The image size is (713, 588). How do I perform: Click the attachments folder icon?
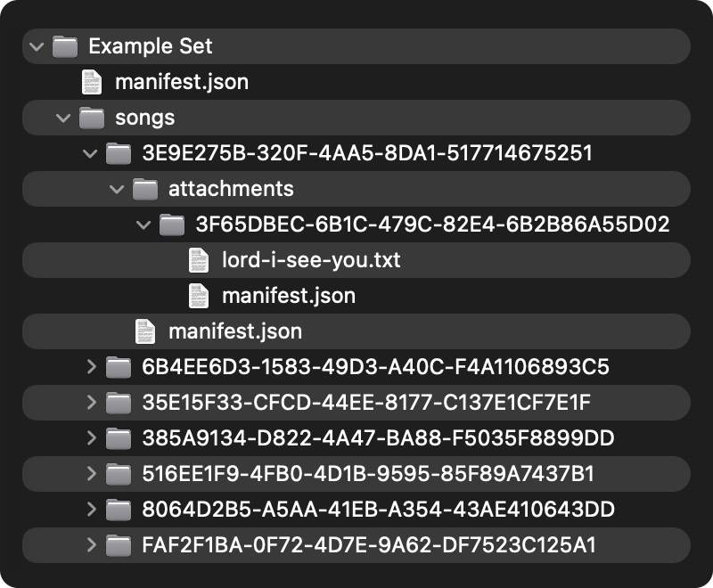click(x=145, y=189)
